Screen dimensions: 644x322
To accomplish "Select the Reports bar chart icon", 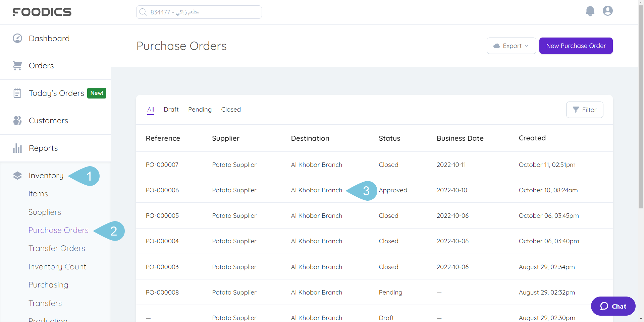I will point(17,148).
